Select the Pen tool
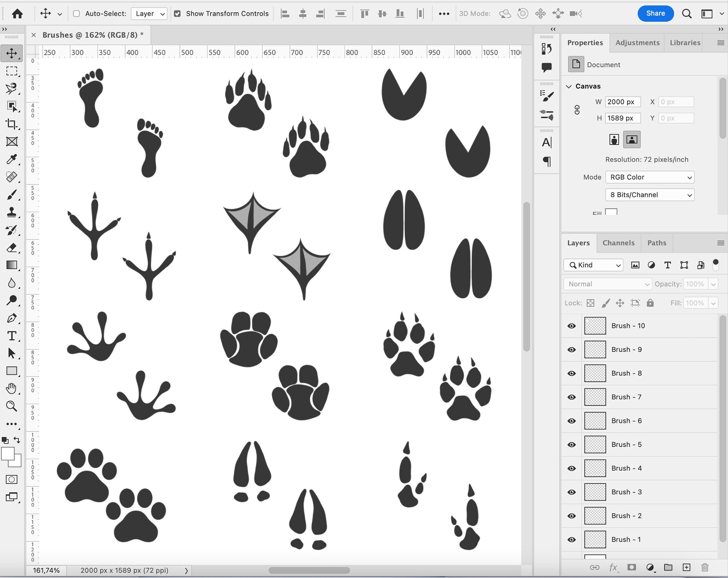728x578 pixels. (x=12, y=318)
